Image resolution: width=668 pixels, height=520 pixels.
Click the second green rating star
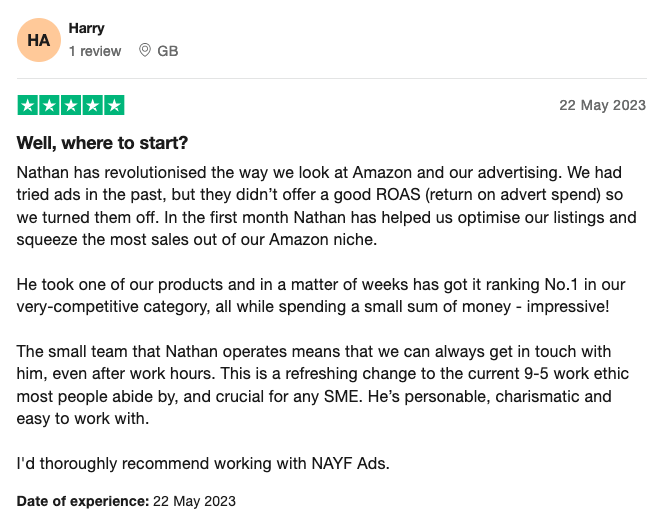tap(49, 105)
